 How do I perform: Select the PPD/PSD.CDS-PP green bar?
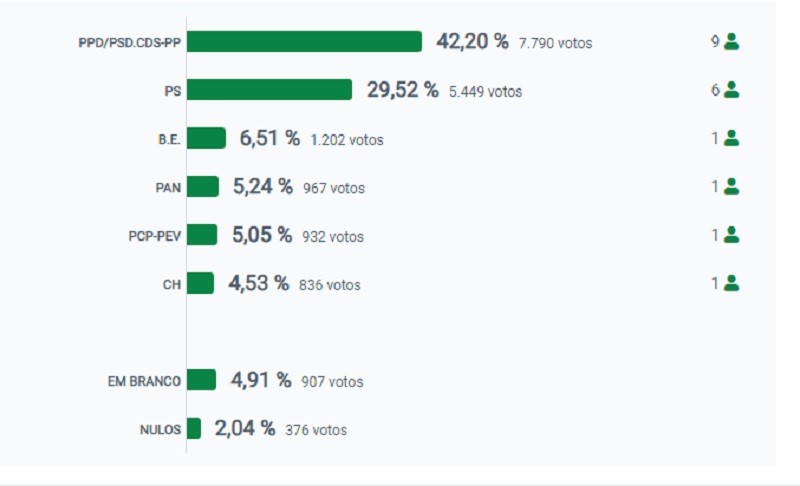point(304,41)
